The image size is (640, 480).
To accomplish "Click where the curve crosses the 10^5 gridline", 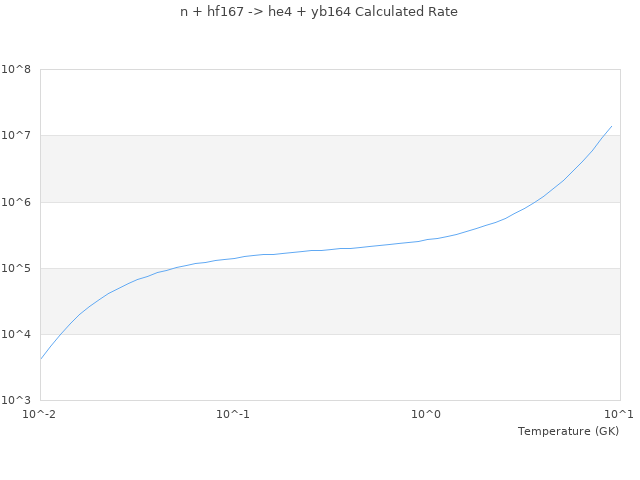I will click(x=178, y=268).
